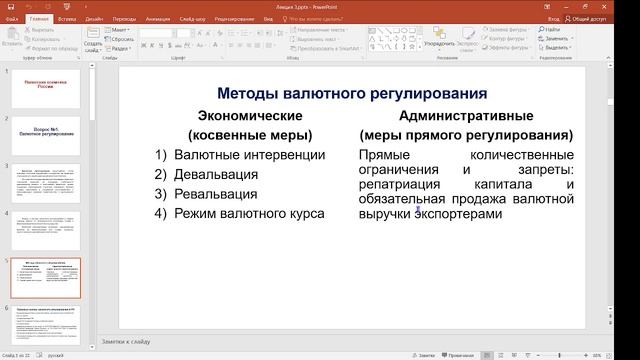
Task: Open Выровнять текст dropdown
Action: 315,39
